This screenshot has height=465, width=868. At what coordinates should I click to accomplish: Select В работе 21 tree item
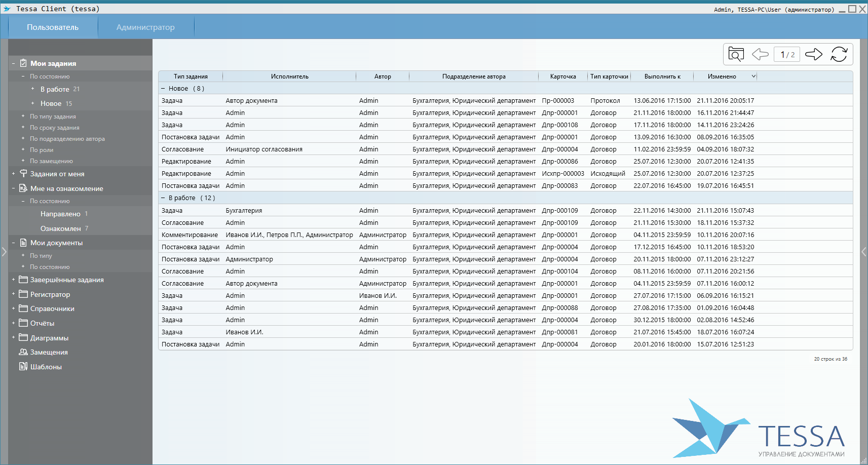[60, 89]
